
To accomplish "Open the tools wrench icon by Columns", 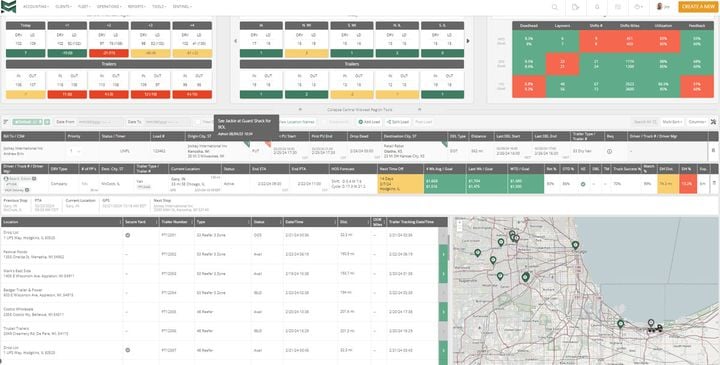I will pos(713,122).
